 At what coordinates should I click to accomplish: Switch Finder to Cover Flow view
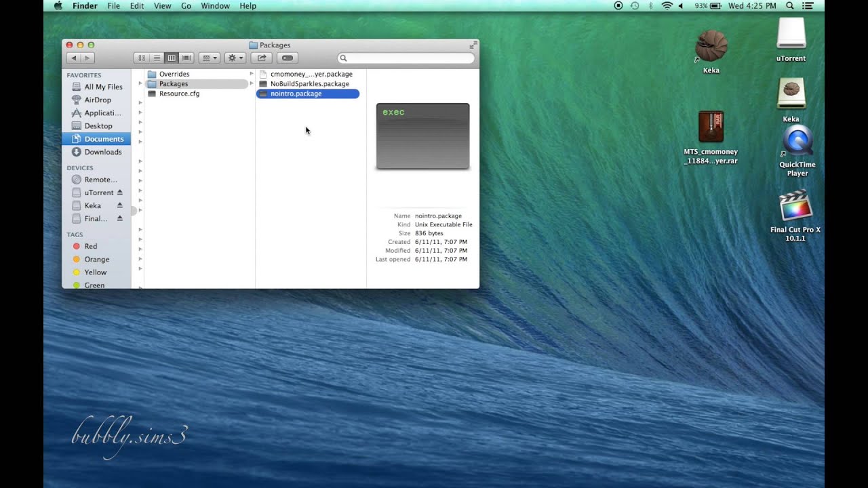coord(186,58)
